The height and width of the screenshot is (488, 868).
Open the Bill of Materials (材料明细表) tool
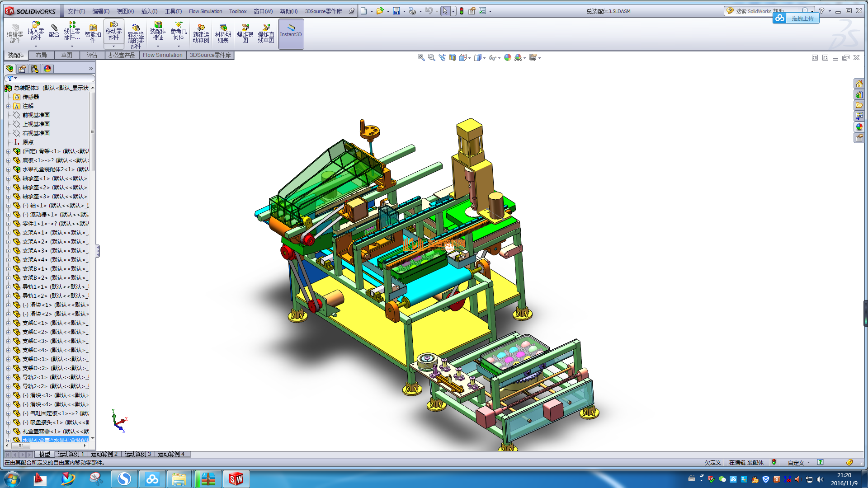tap(223, 33)
